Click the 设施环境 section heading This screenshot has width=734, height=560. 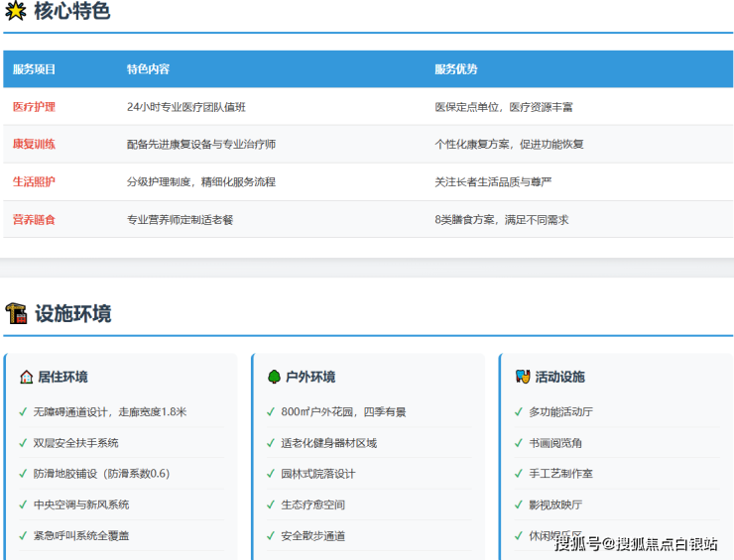tap(72, 314)
